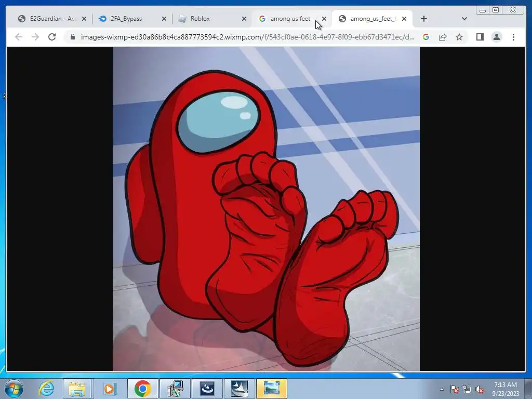
Task: Search image with Google Lens icon
Action: pos(426,37)
